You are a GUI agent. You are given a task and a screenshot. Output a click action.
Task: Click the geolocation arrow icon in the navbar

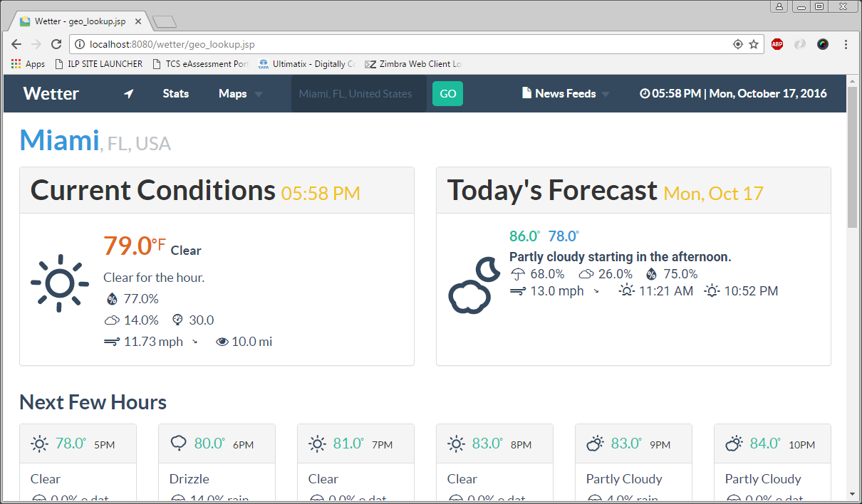pyautogui.click(x=128, y=93)
